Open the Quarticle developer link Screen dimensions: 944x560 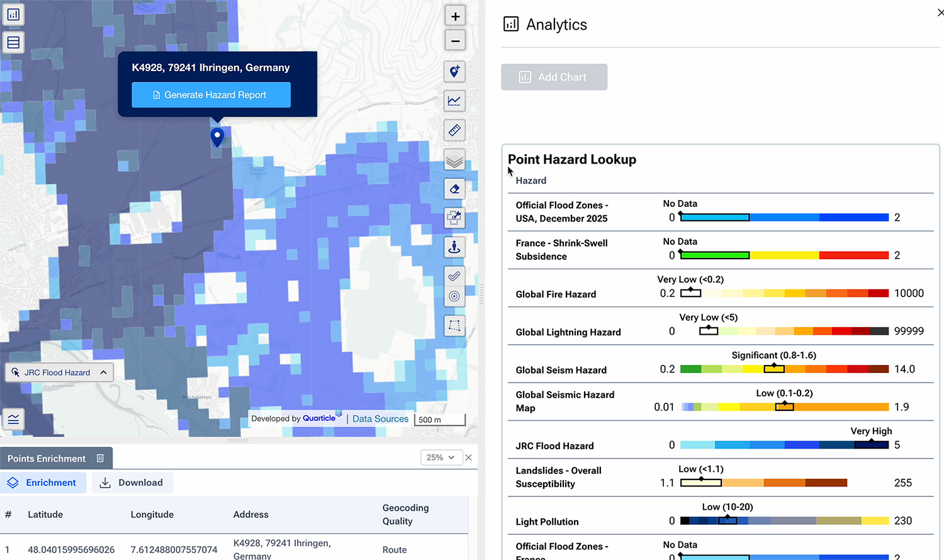click(322, 418)
